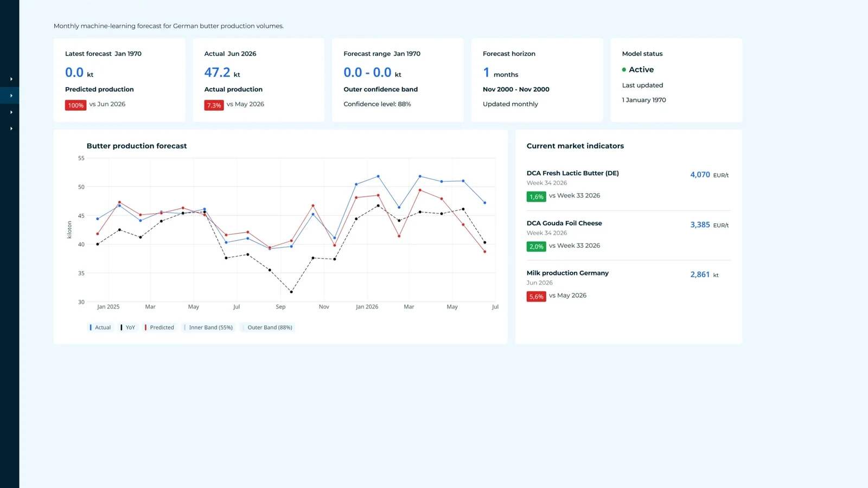
Task: Click the green 2,0% badge for Gouda Cheese
Action: pyautogui.click(x=536, y=247)
